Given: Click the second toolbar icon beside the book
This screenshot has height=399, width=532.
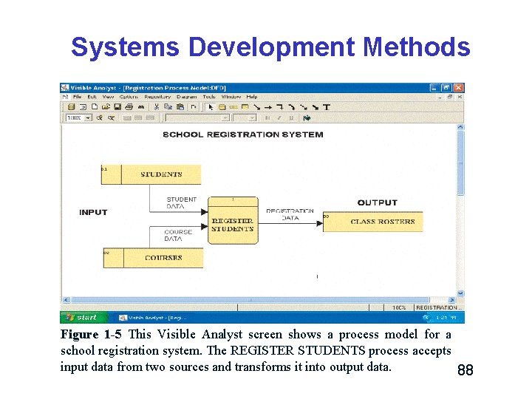Looking at the screenshot, I should [x=83, y=107].
